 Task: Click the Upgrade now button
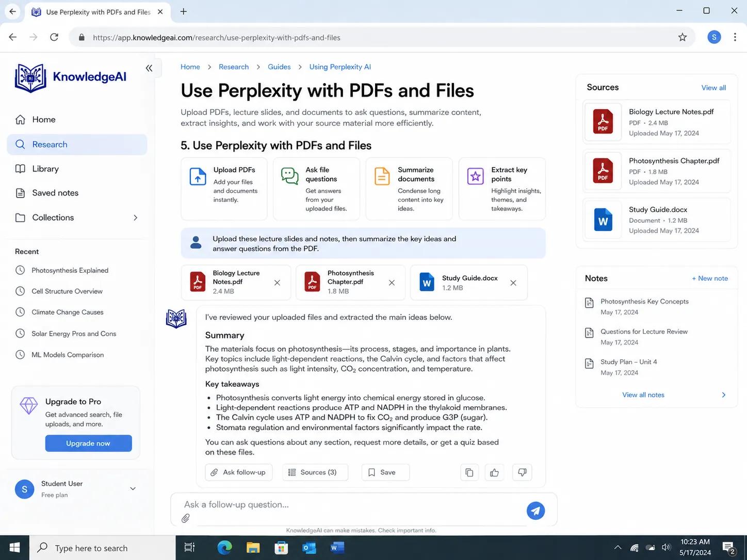pos(88,443)
